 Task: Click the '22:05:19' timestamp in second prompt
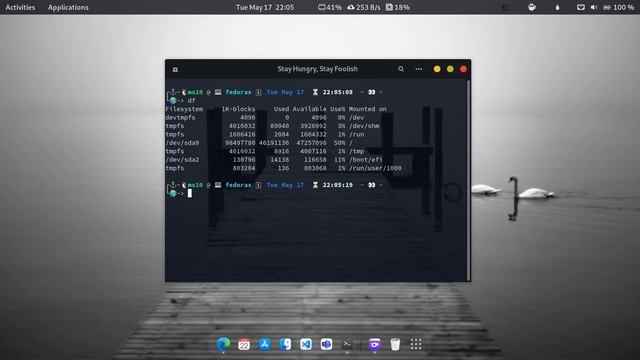pyautogui.click(x=338, y=185)
